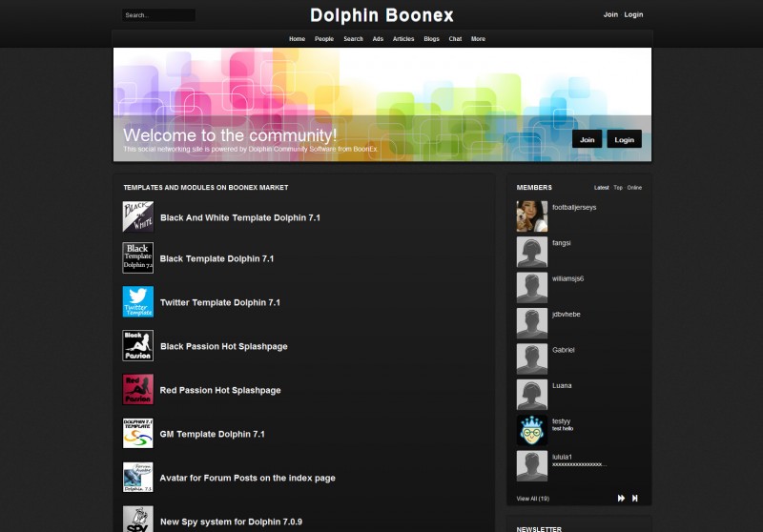
Task: Open Luana member avatar
Action: (532, 395)
